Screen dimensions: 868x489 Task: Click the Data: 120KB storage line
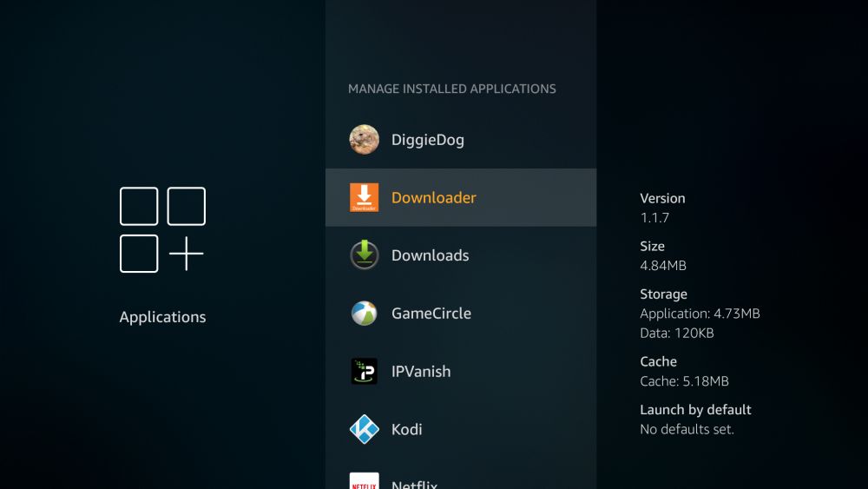(x=677, y=334)
